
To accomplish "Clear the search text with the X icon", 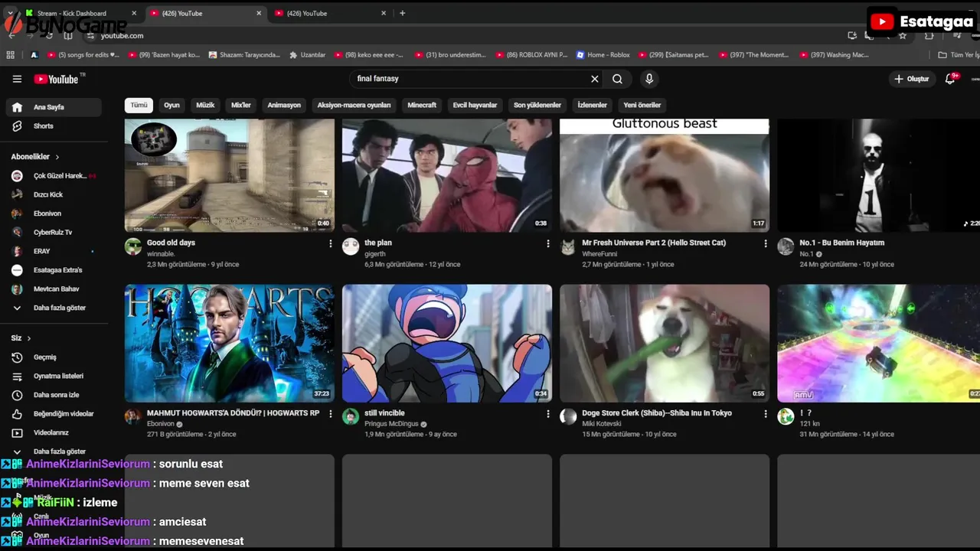I will [594, 79].
